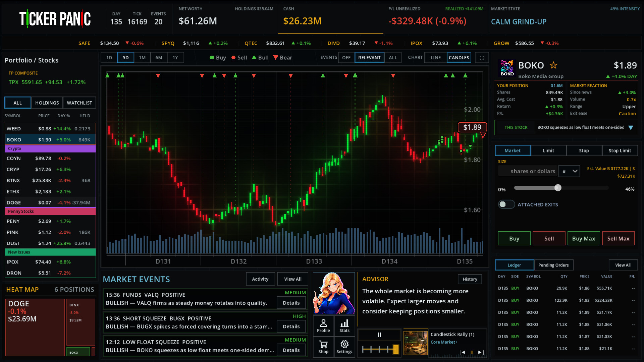Collapse the New Issues category header
Viewport: 644px width, 362px height.
(50, 252)
